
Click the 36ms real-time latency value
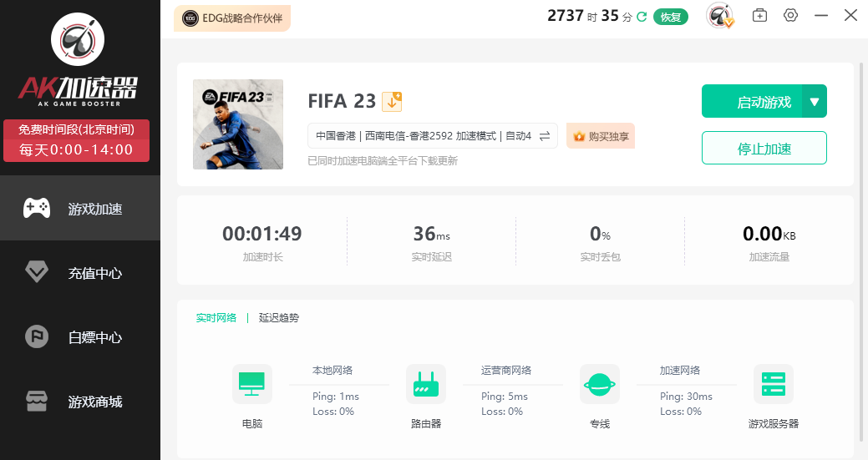pos(431,234)
